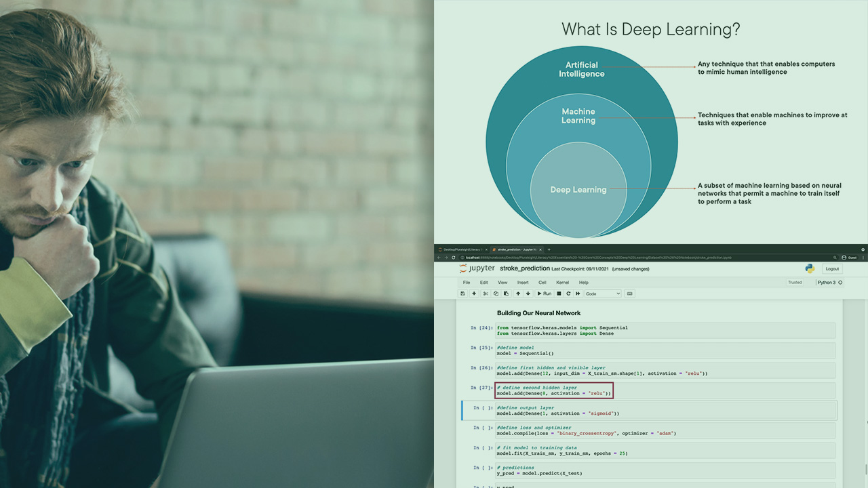Restart the kernel using circular arrow
The width and height of the screenshot is (868, 488).
click(568, 293)
